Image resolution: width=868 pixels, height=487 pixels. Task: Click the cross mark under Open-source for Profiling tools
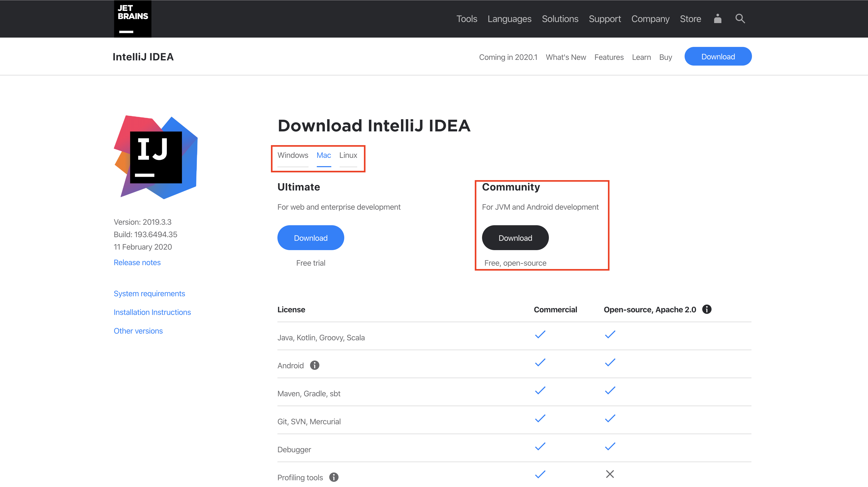[609, 474]
